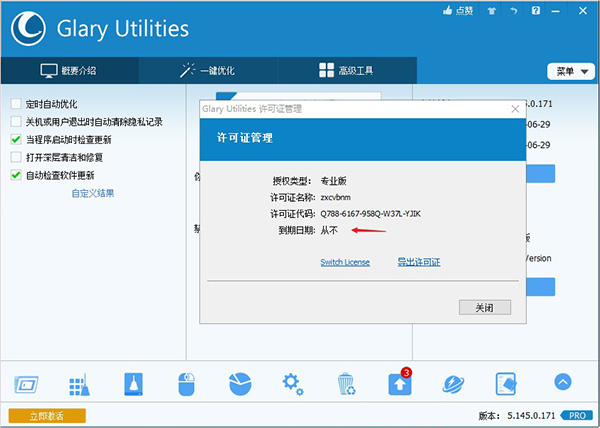
Task: Open the disk space analyzer pie icon
Action: point(240,384)
